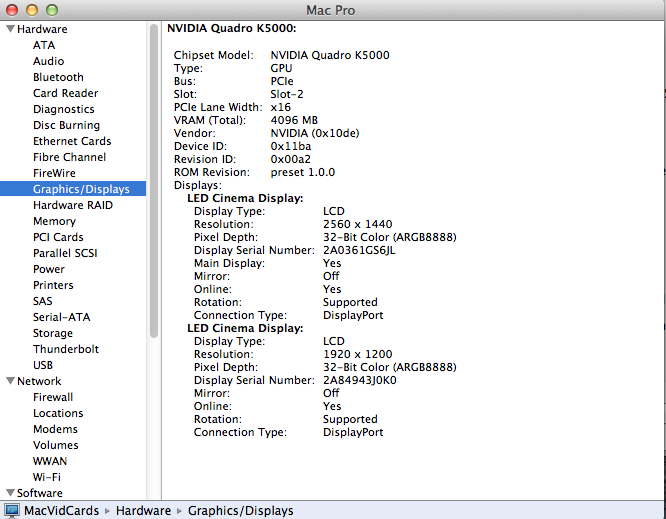Click the Slot value Slot-2
Screen dimensions: 666x519
coord(287,94)
